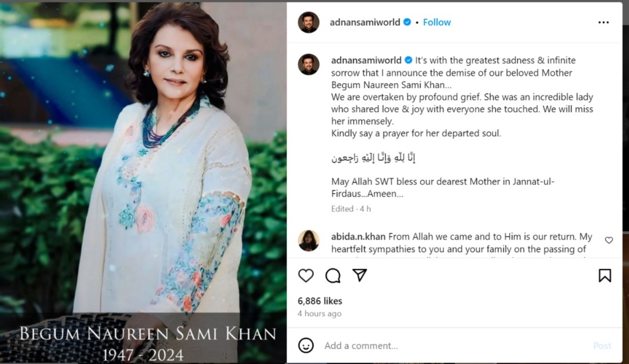
Task: Open the comment bubble icon
Action: 332,275
